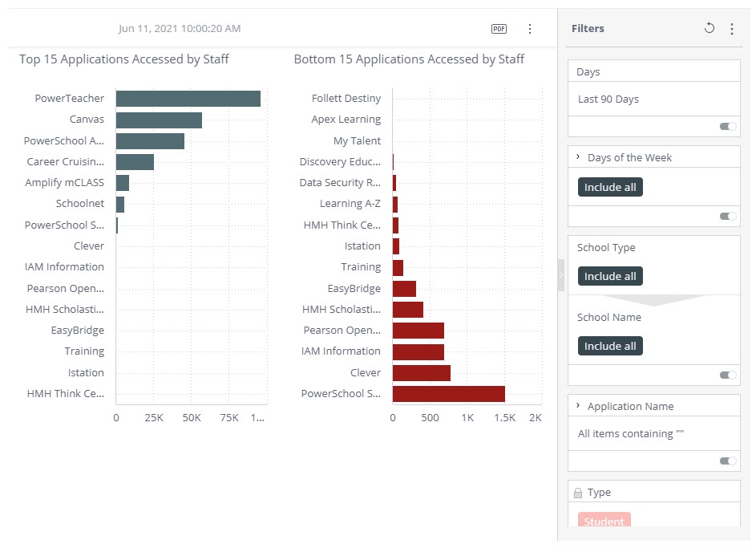Click the red Pearson Open... bar
The height and width of the screenshot is (548, 756).
(x=418, y=331)
